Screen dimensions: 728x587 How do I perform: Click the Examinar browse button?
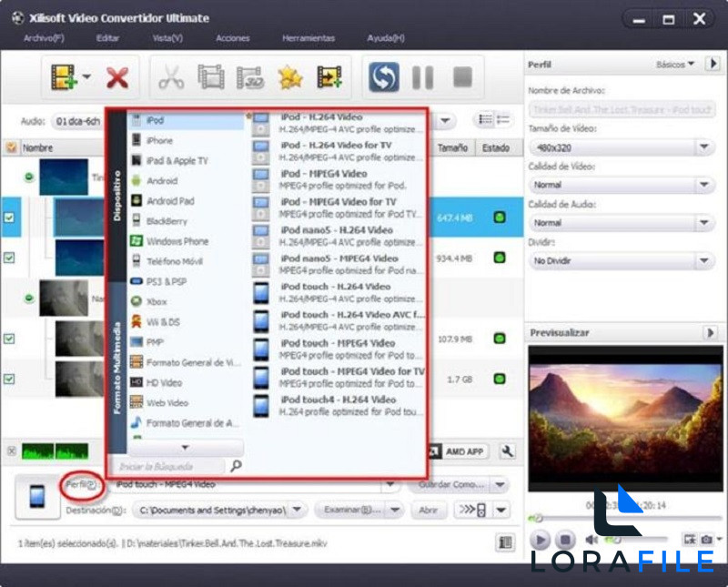coord(352,510)
